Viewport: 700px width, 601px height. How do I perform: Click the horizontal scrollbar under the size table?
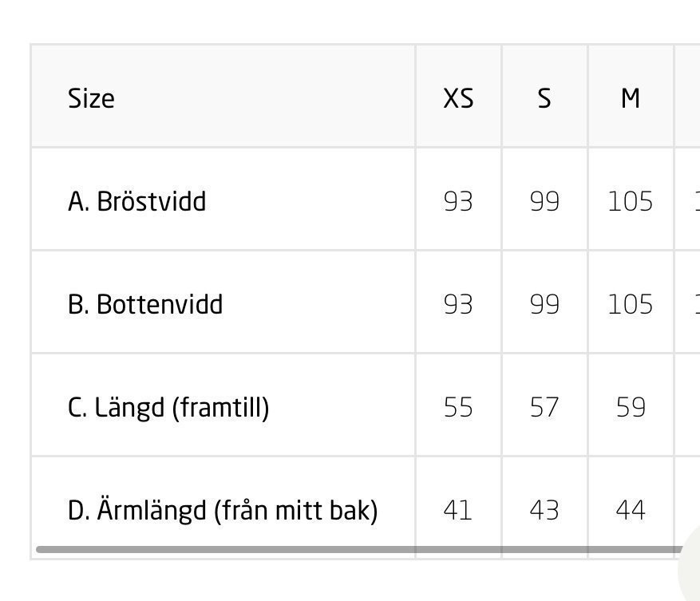pos(359,550)
